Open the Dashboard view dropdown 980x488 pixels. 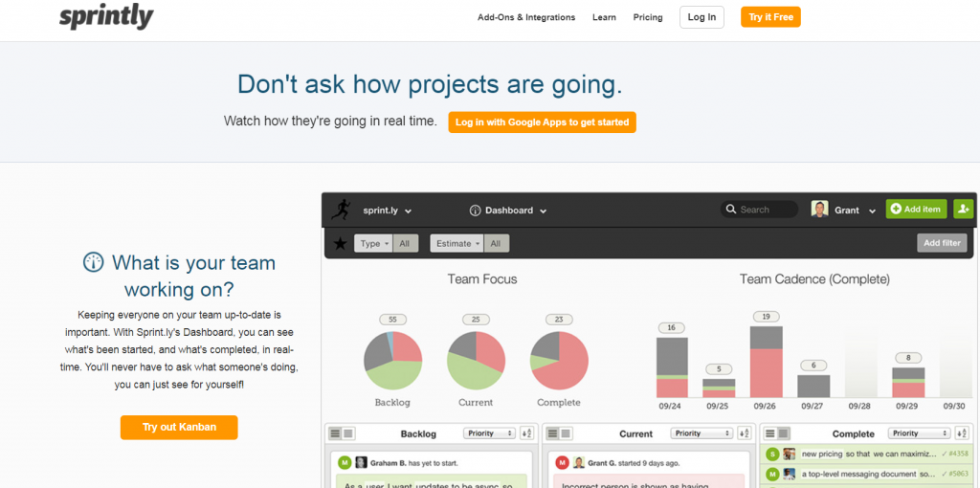coord(515,211)
